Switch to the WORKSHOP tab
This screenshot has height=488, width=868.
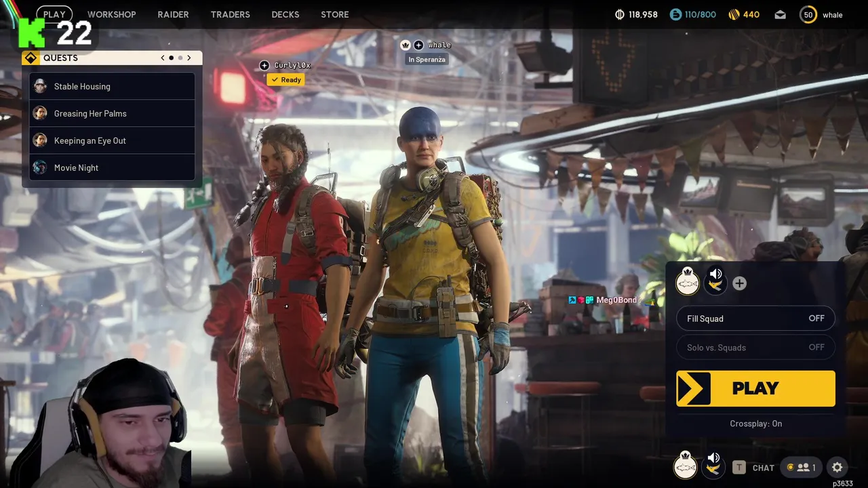[x=111, y=14]
